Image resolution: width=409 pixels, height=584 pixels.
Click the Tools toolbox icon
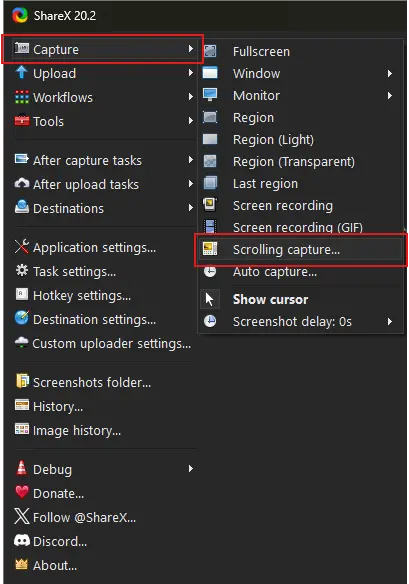22,120
